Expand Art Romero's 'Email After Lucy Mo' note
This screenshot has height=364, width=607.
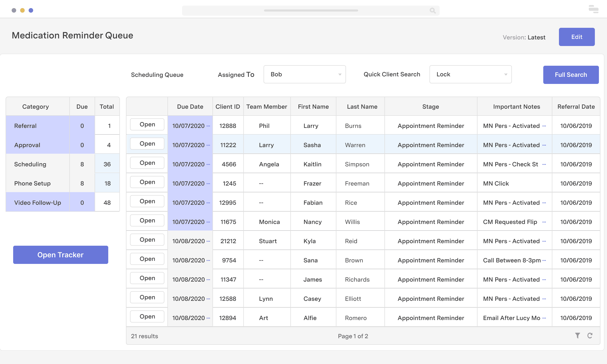point(544,318)
